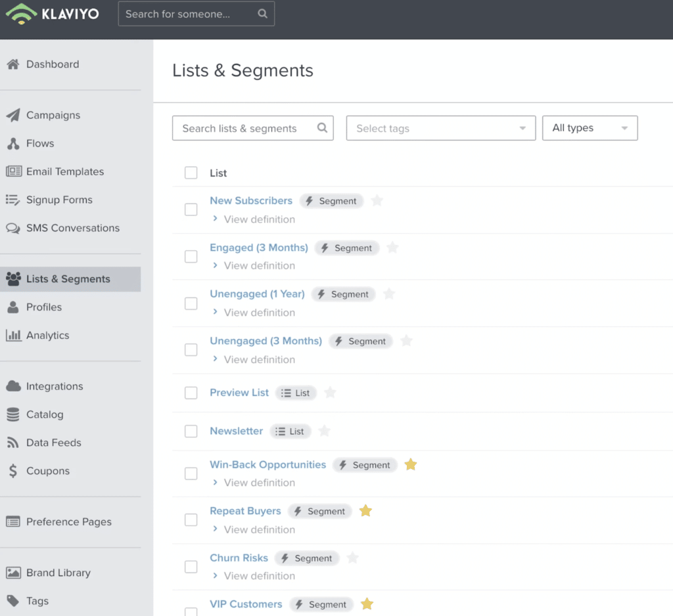Open the All types filter dropdown

point(590,128)
